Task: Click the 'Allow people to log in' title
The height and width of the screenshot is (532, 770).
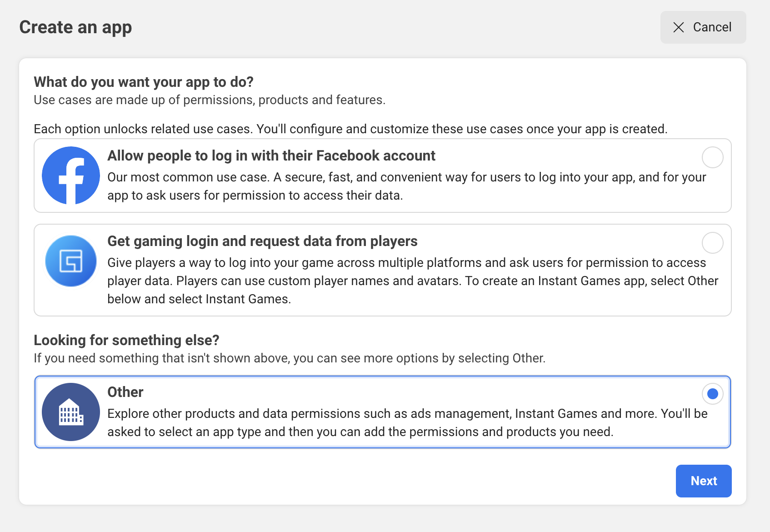Action: 271,156
